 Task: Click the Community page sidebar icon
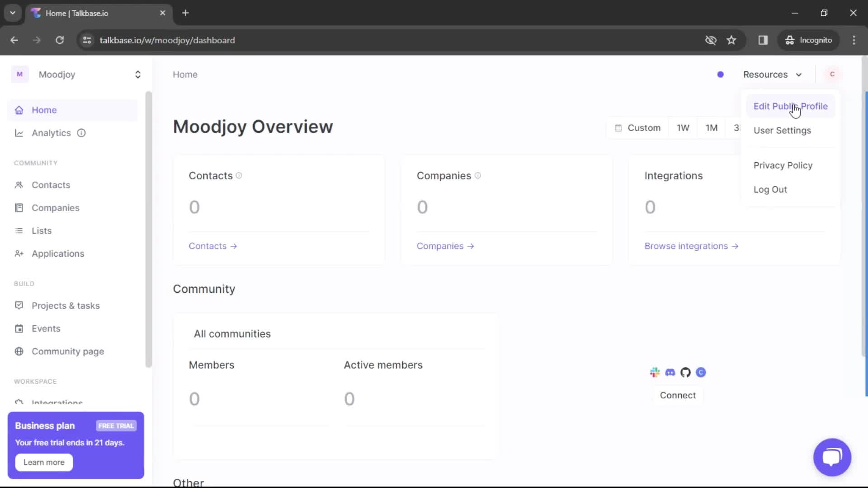pyautogui.click(x=19, y=352)
